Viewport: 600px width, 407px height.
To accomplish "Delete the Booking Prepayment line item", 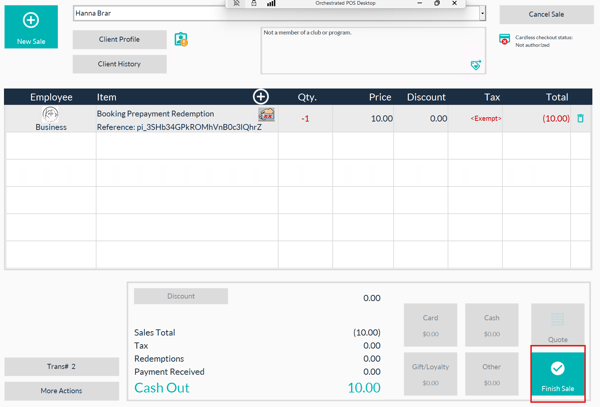I will point(580,118).
